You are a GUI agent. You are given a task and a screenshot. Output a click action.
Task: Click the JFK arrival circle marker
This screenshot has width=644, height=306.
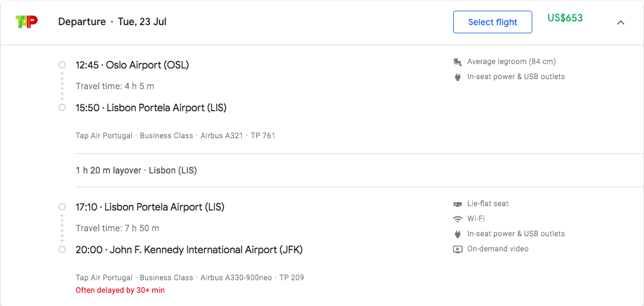pos(62,249)
